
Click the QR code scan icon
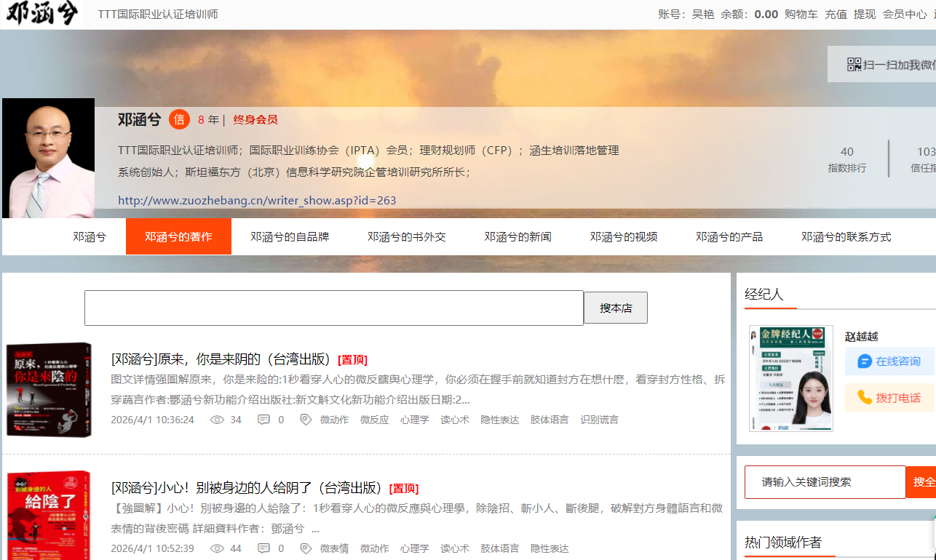854,65
